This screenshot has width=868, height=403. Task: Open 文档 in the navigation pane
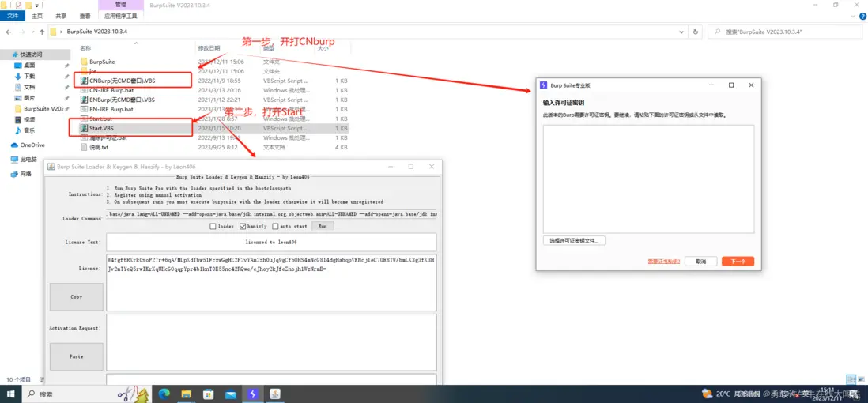(x=29, y=87)
